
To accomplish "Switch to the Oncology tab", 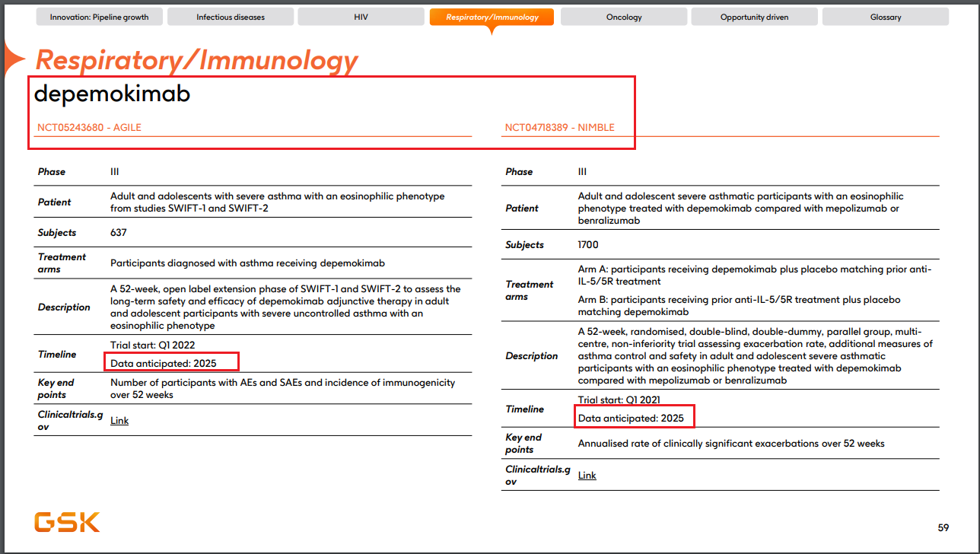I will click(x=623, y=16).
